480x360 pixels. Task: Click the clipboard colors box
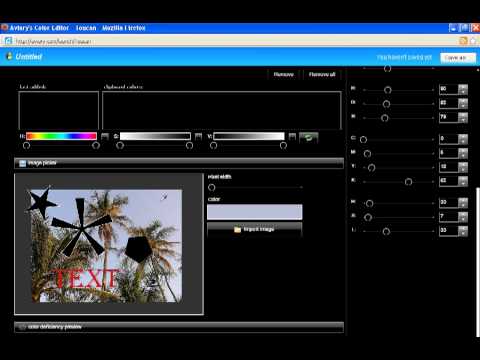coord(222,110)
